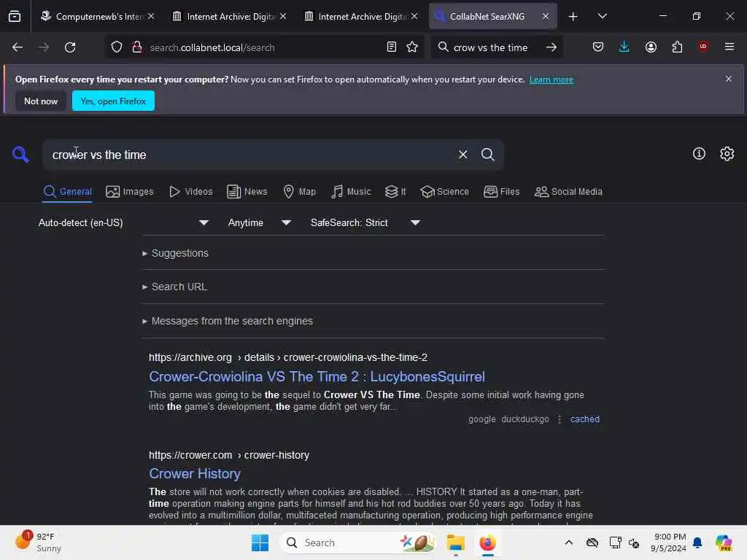This screenshot has height=560, width=747.
Task: Run the Firefox search bar go arrow
Action: 551,47
